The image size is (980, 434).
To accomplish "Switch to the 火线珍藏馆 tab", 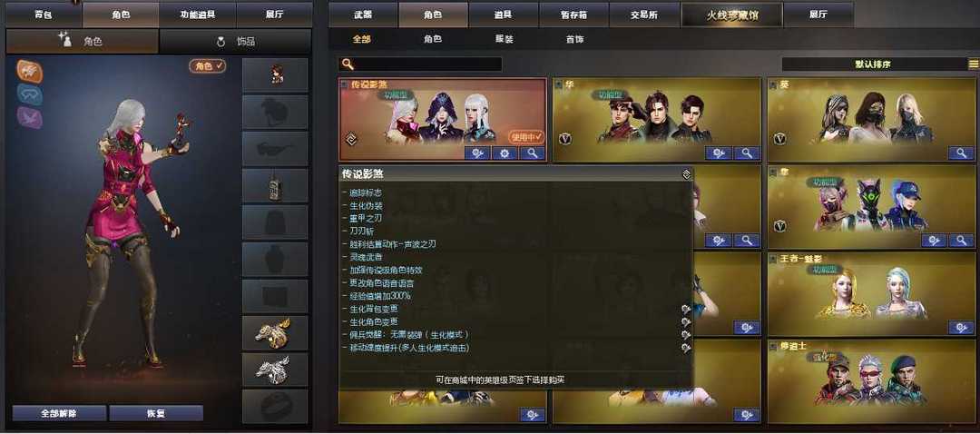I will tap(732, 15).
